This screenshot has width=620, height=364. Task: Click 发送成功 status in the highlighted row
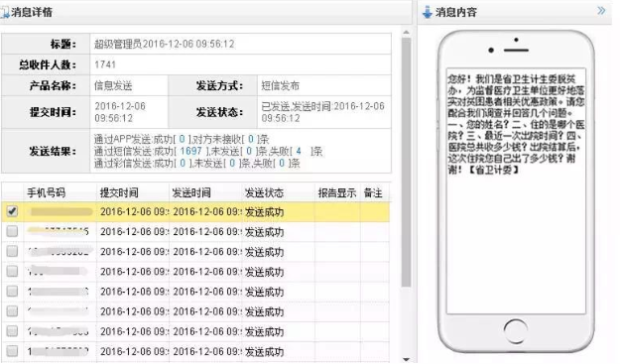click(x=264, y=212)
